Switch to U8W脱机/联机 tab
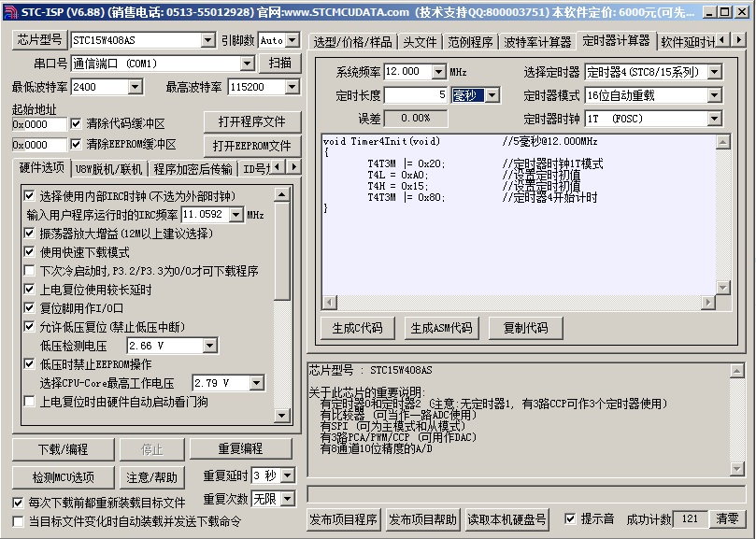 coord(109,169)
